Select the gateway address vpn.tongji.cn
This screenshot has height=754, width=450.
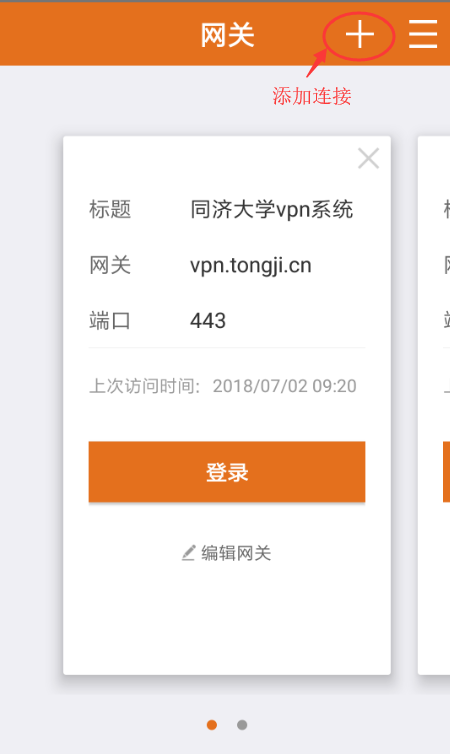point(250,265)
